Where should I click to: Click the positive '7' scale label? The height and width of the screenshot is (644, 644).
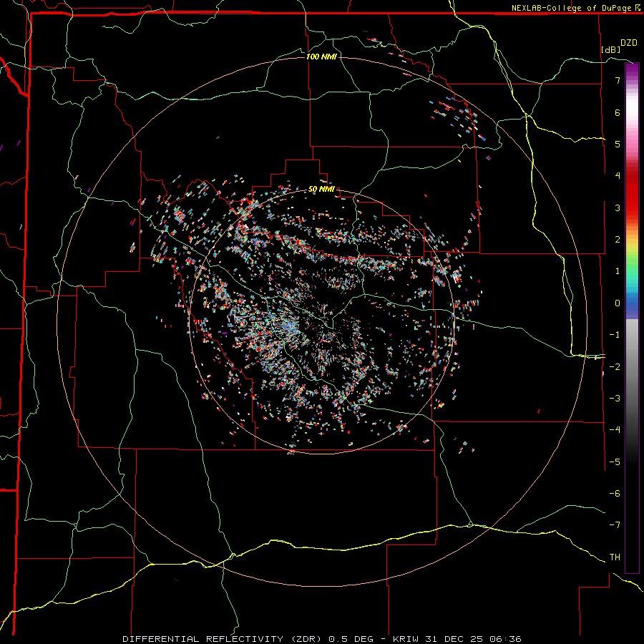pyautogui.click(x=618, y=80)
